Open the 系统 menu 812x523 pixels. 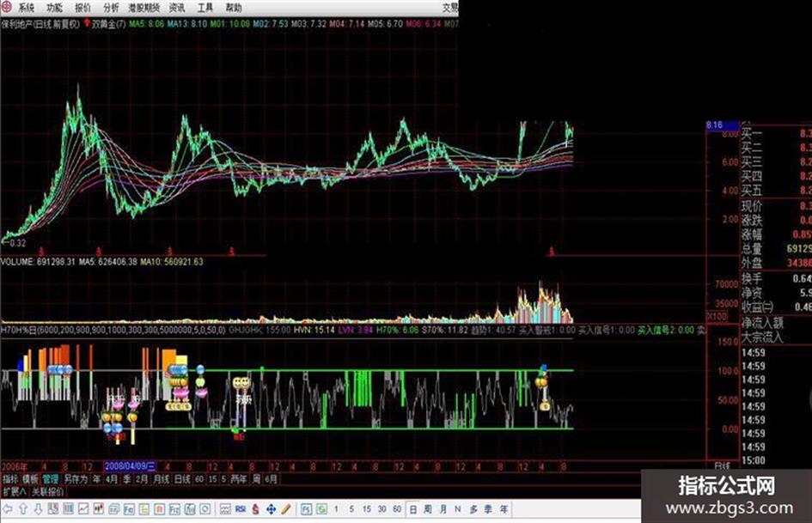[27, 8]
